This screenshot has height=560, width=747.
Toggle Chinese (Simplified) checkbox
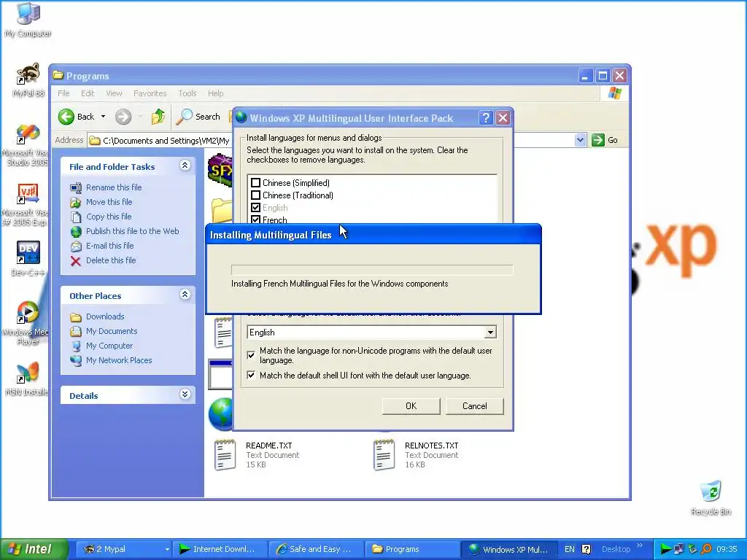[x=256, y=183]
